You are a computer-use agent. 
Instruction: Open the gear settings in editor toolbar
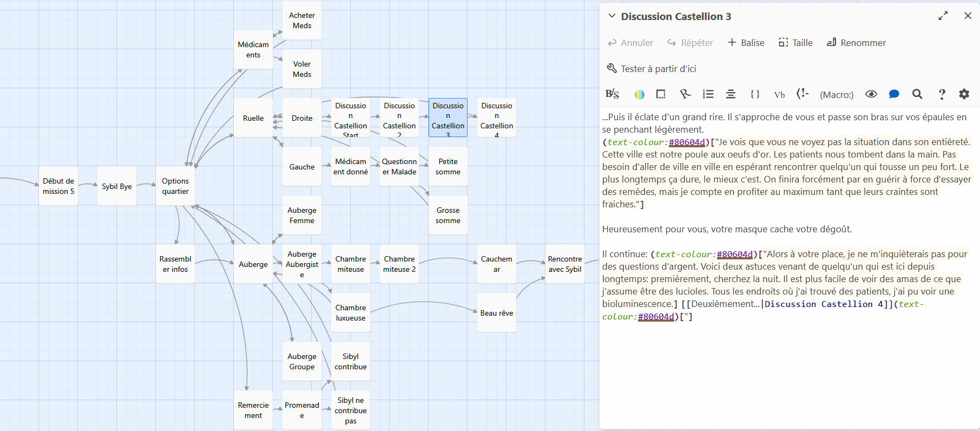964,94
